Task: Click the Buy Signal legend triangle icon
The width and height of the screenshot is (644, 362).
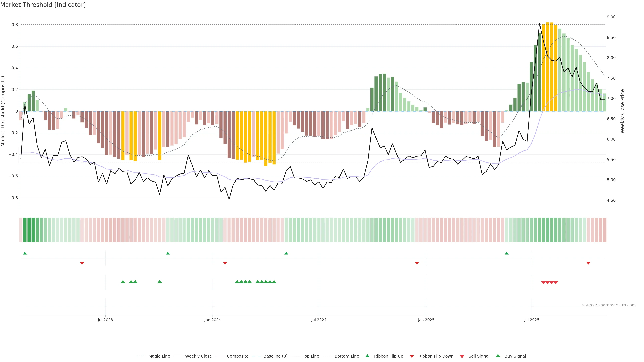Action: click(x=498, y=356)
